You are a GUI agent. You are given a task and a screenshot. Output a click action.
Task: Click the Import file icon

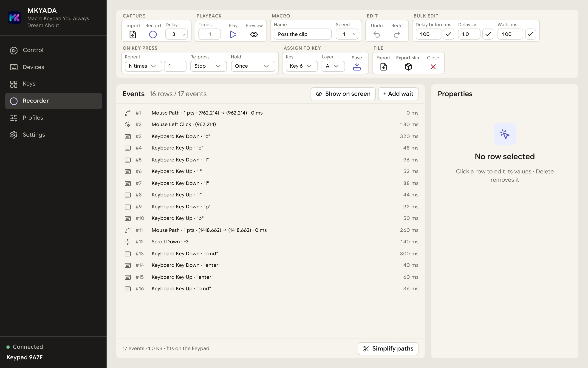[133, 34]
